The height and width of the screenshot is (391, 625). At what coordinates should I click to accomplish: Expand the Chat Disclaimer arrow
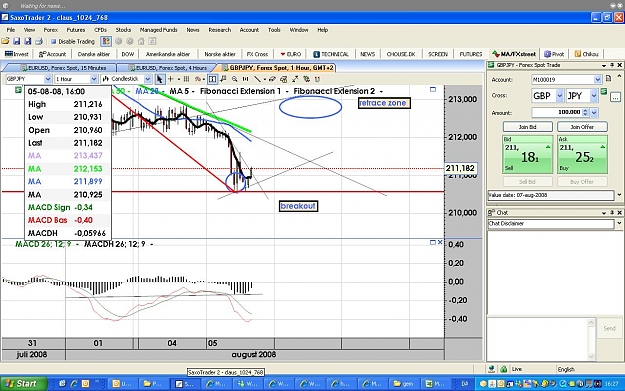tap(619, 223)
